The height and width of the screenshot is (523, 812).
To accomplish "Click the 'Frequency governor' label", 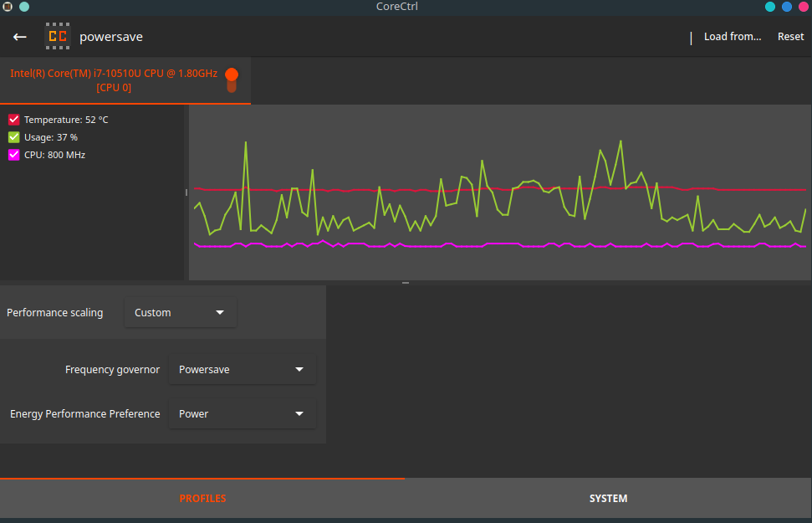I will [112, 370].
